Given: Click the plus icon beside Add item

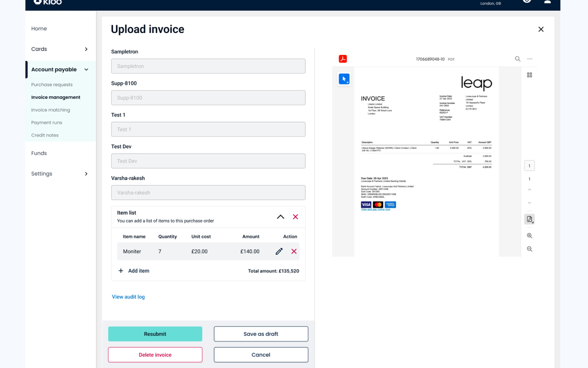Looking at the screenshot, I should click(121, 271).
